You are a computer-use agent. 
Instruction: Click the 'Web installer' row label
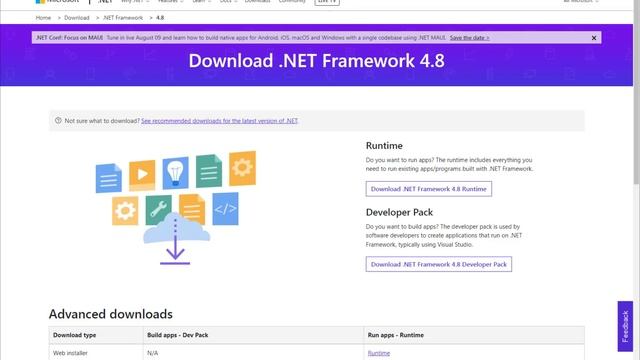70,353
